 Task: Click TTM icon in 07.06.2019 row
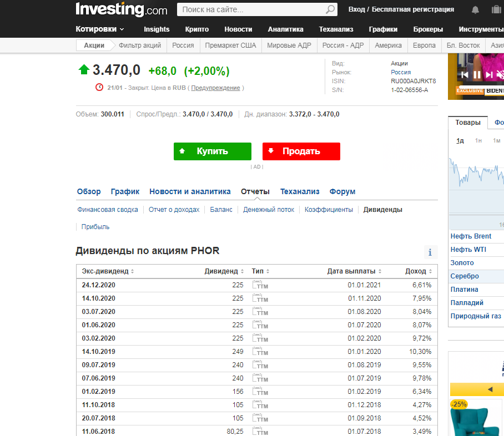pos(260,378)
